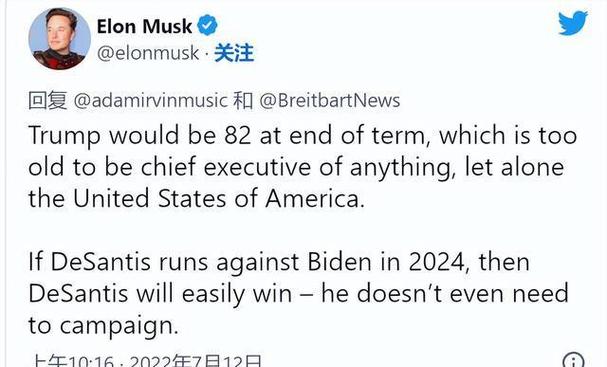Screen dimensions: 607x367
Task: Click the 'to campaign.' final line
Action: click(103, 326)
